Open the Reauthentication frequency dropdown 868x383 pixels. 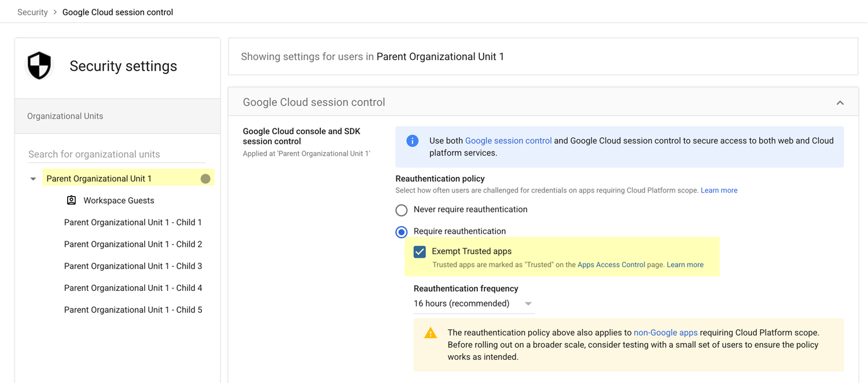click(x=473, y=304)
